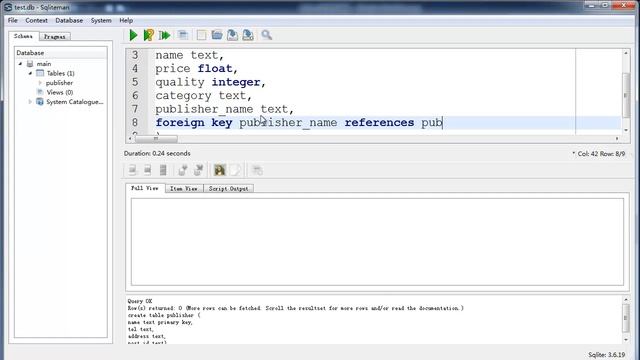Click the query log scroll down arrow
This screenshot has width=640, height=360.
point(626,340)
